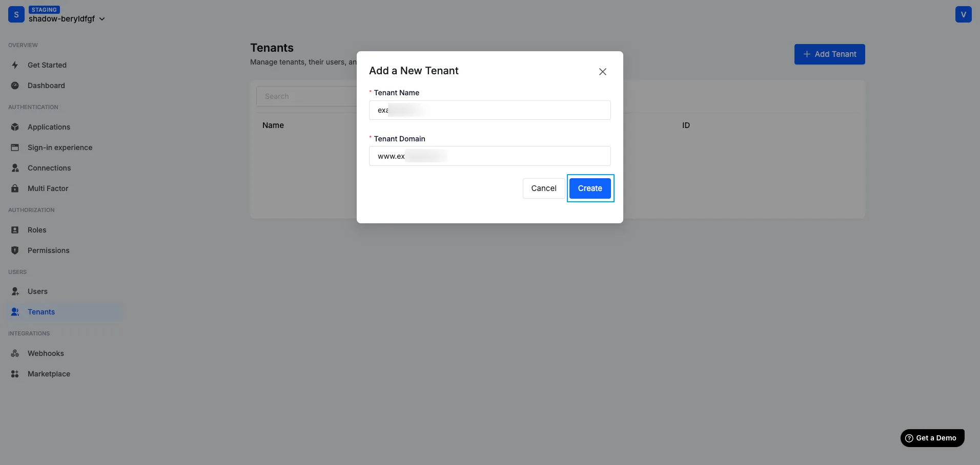The height and width of the screenshot is (465, 980).
Task: Open Applications from the sidebar
Action: tap(15, 126)
